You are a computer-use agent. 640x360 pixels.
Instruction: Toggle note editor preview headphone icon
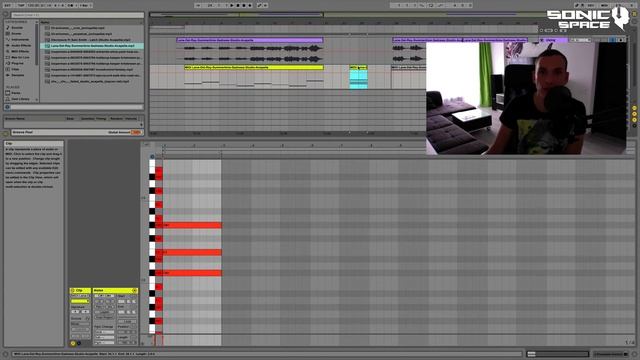tap(152, 156)
